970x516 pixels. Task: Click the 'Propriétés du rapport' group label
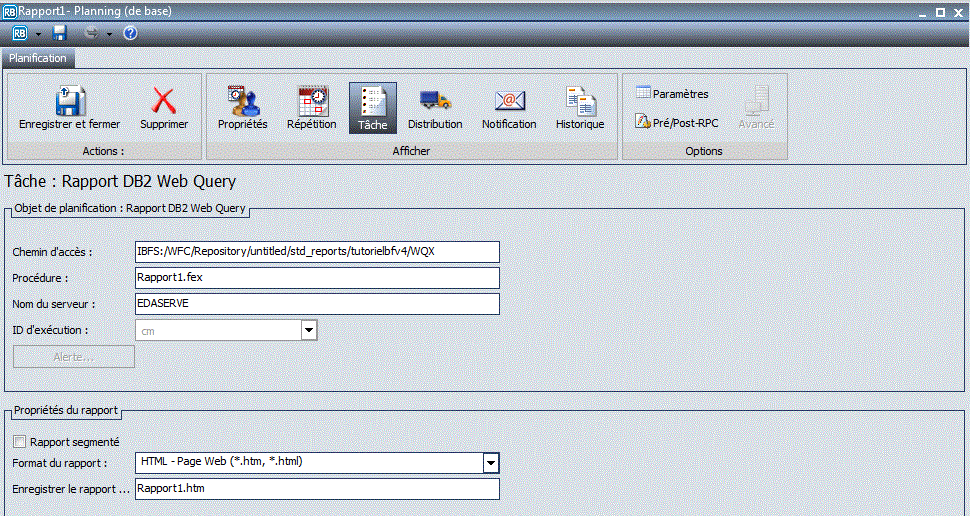[x=66, y=410]
